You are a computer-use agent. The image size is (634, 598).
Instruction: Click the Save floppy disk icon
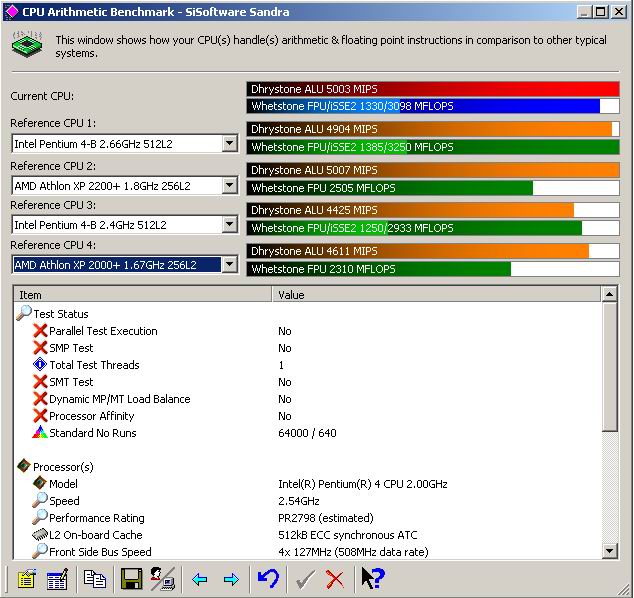pos(130,579)
